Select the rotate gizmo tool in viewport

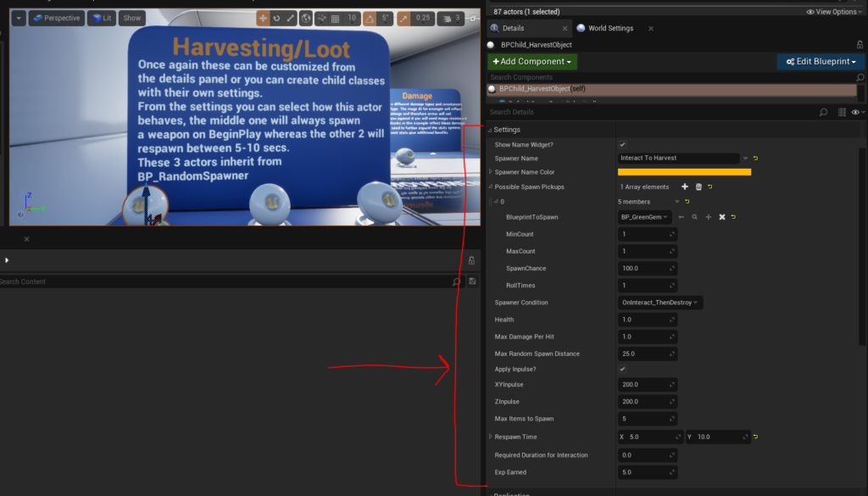(x=276, y=18)
